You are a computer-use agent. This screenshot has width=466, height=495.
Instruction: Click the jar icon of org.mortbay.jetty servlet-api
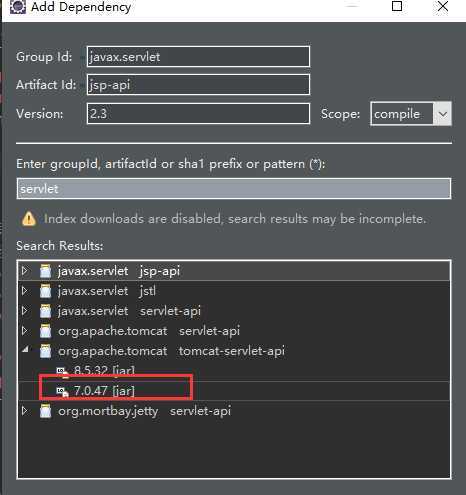[x=45, y=411]
